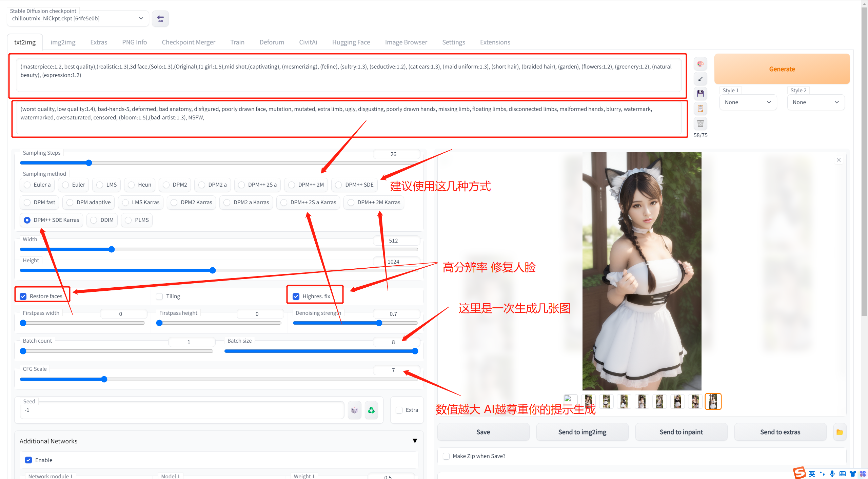Open the output folder with the folder icon
Screen dimensions: 868x479
pyautogui.click(x=840, y=432)
